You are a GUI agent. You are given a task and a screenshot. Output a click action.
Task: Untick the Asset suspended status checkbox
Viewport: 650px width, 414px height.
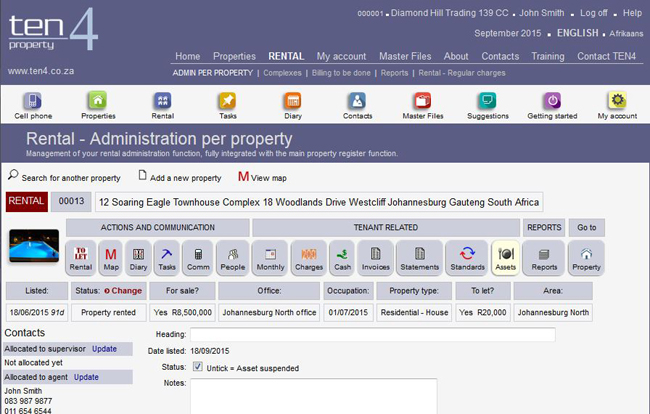[198, 367]
